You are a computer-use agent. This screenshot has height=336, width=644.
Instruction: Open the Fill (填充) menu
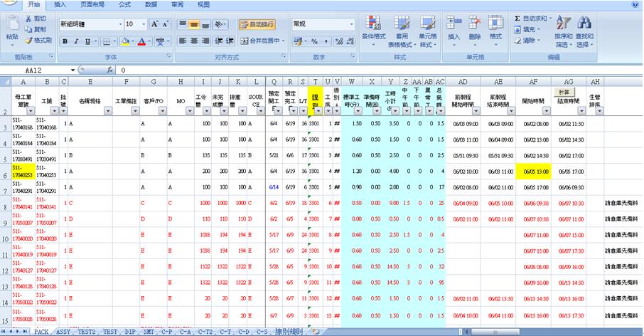[x=527, y=30]
